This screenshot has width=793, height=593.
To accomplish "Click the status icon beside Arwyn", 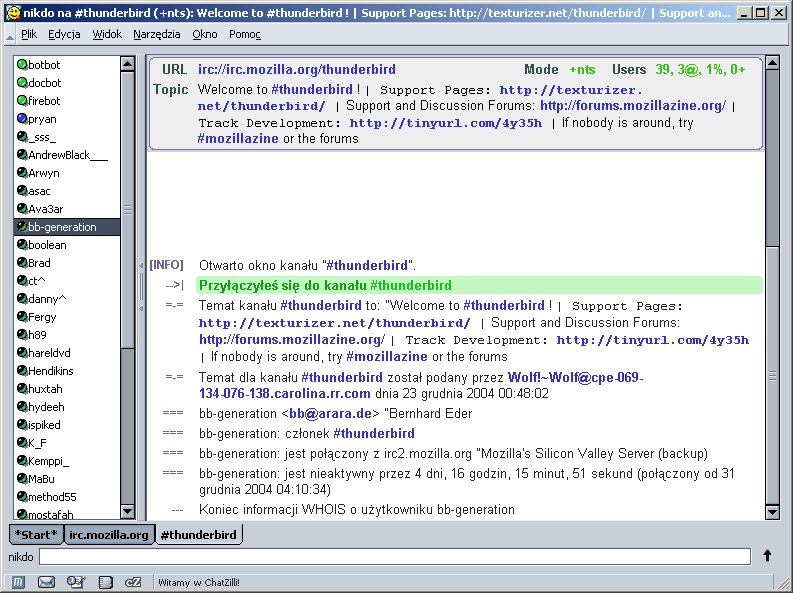I will click(x=22, y=173).
